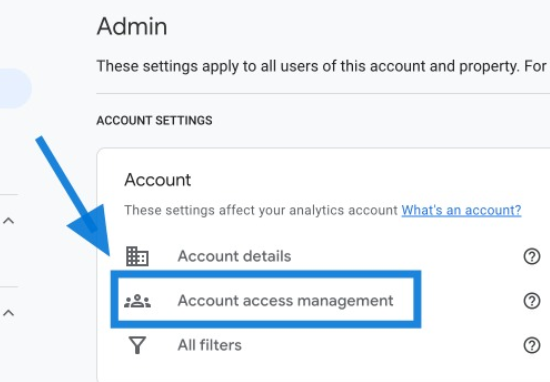Collapse the lower chevron in left sidebar
550x382 pixels.
click(8, 313)
